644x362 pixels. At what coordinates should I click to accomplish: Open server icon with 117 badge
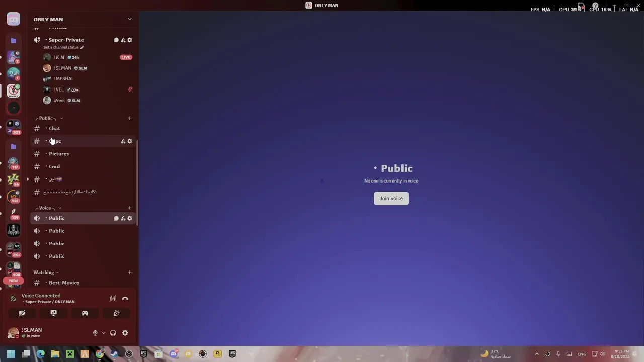point(14,162)
